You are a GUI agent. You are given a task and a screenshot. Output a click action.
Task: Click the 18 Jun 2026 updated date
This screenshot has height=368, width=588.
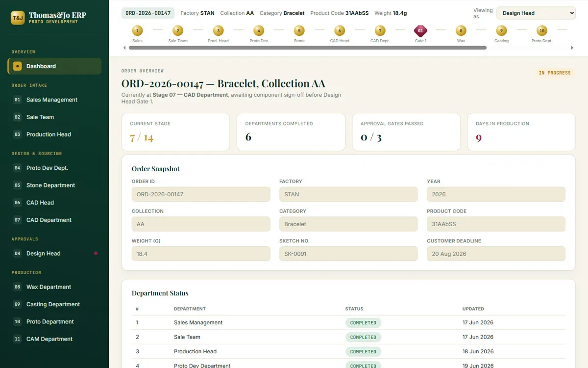click(478, 351)
